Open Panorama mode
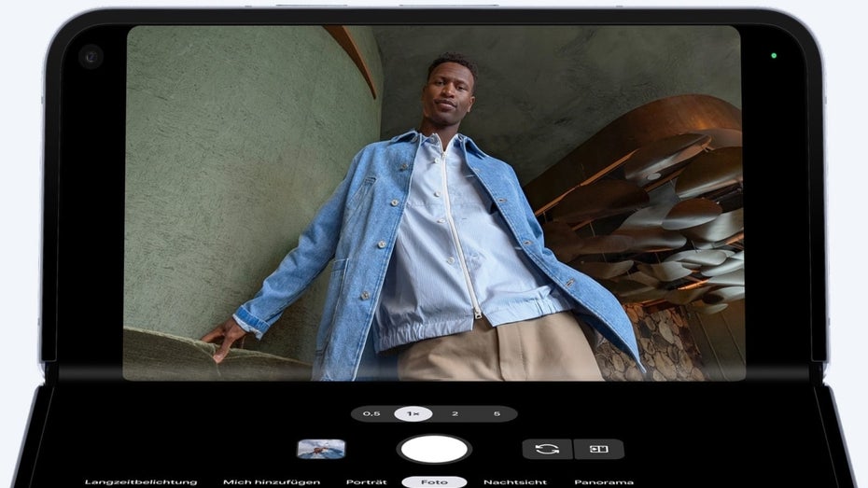Viewport: 868px width, 488px height. point(604,481)
